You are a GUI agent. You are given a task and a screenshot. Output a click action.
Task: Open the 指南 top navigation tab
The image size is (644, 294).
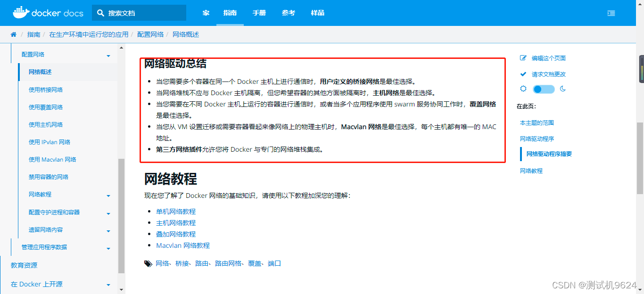coord(230,13)
